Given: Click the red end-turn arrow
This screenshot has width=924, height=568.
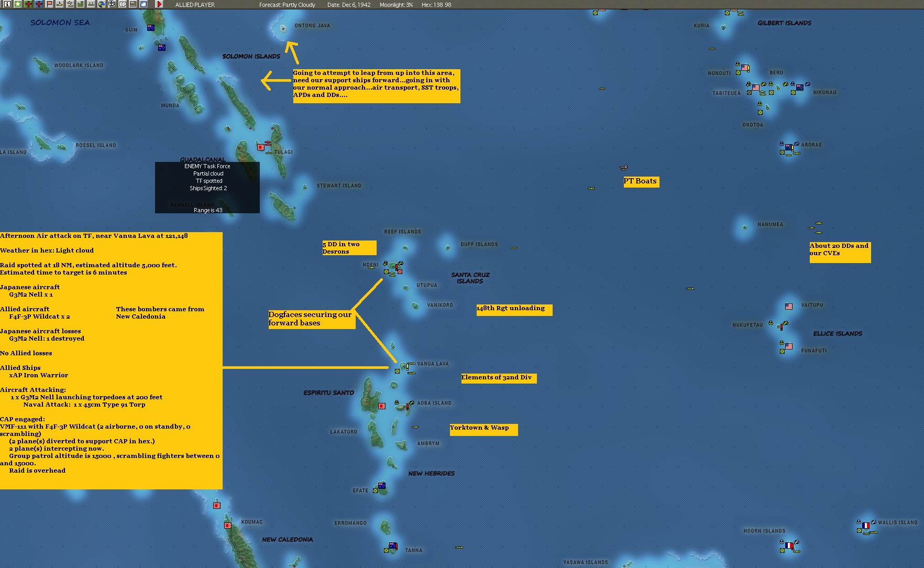Looking at the screenshot, I should tap(159, 4).
